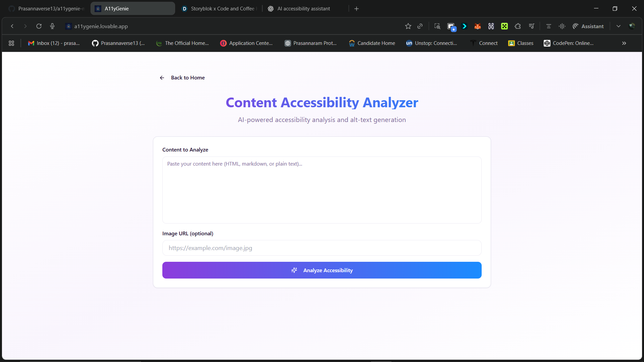This screenshot has width=644, height=362.
Task: Open the Gmail Inbox bookmark
Action: click(54, 43)
